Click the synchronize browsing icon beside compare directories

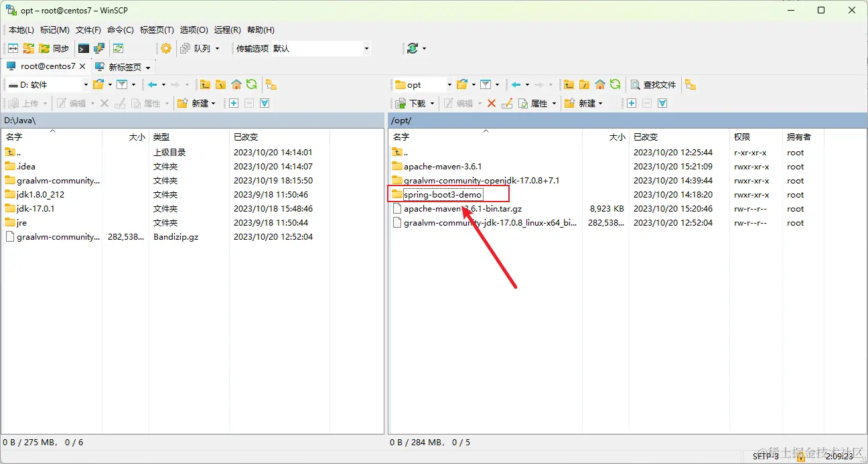(29, 48)
